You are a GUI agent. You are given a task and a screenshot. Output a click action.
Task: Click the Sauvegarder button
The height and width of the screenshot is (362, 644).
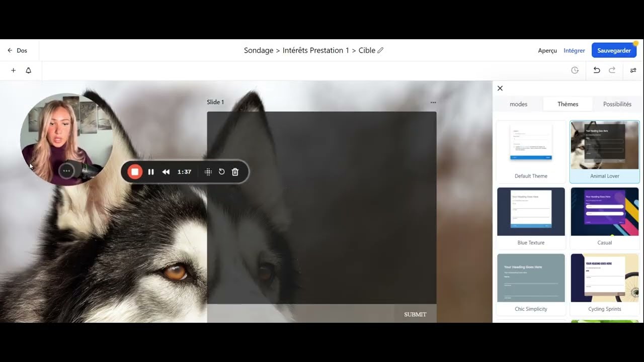coord(614,50)
